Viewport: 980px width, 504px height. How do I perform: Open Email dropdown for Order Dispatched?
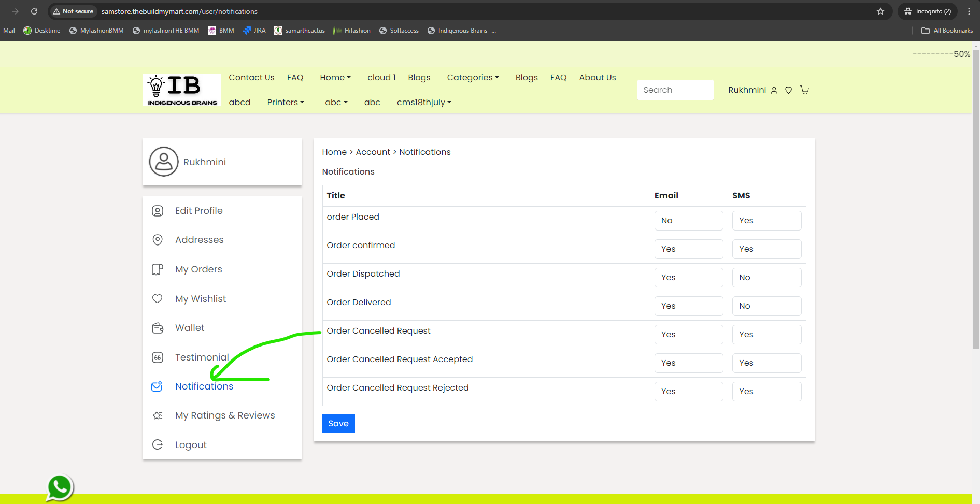point(689,278)
